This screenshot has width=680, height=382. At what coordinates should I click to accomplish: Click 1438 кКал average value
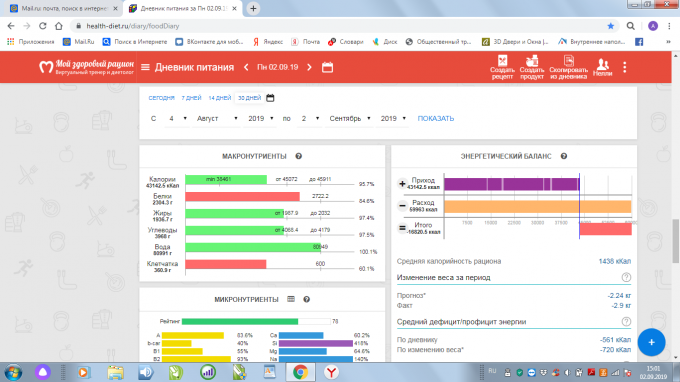[615, 261]
